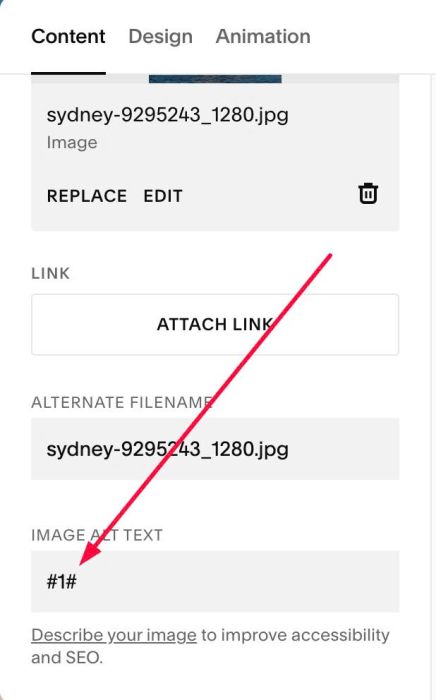Screen dimensions: 436x700
Task: Open the Animation tab
Action: click(x=263, y=36)
